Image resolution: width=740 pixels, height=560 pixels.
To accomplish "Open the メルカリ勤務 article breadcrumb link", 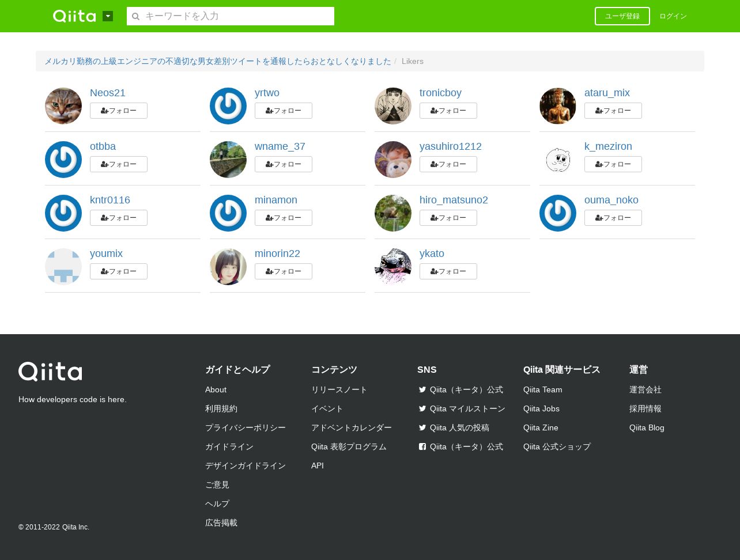I will pos(218,61).
